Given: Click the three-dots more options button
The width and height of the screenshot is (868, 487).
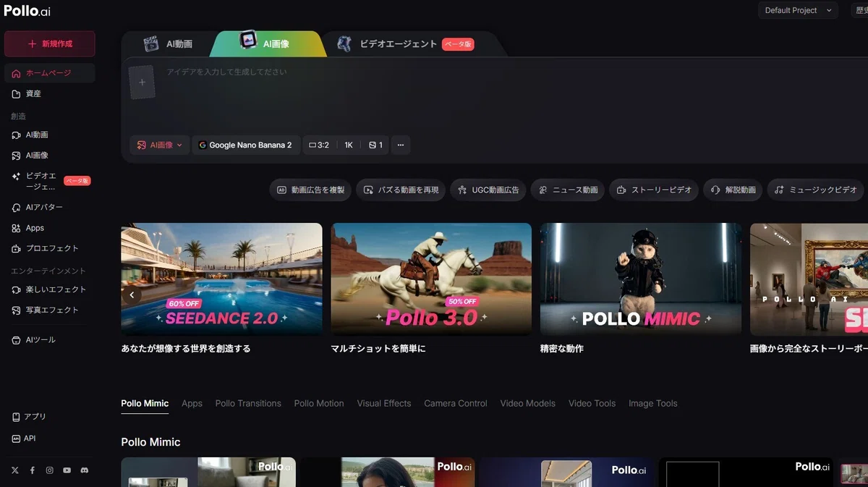Looking at the screenshot, I should coord(401,145).
